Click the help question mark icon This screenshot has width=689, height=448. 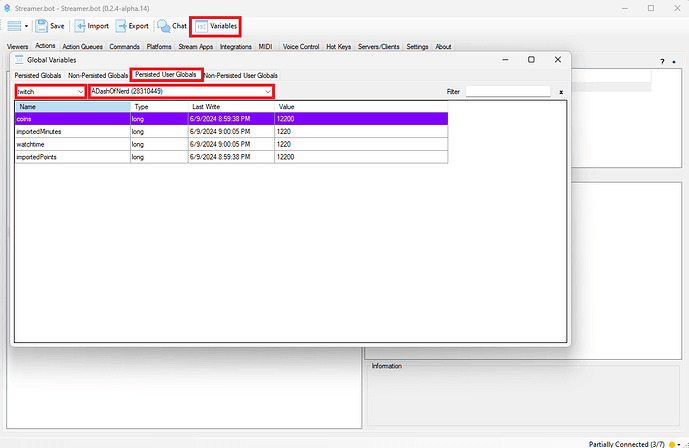point(661,61)
